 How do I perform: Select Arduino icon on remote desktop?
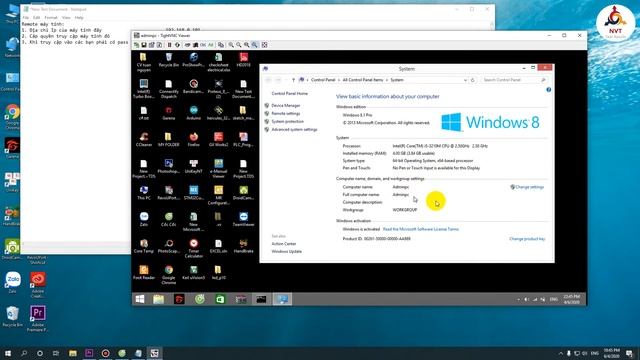pos(193,113)
